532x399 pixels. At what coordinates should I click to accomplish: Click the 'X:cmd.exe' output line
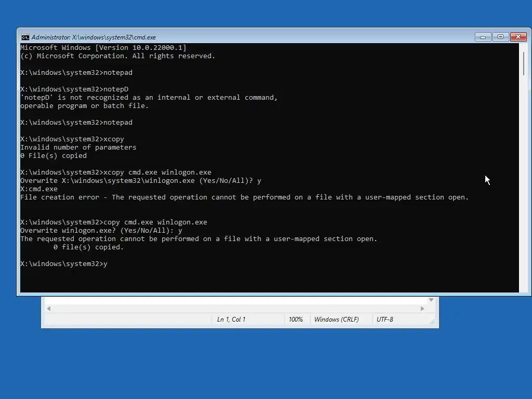coord(39,189)
